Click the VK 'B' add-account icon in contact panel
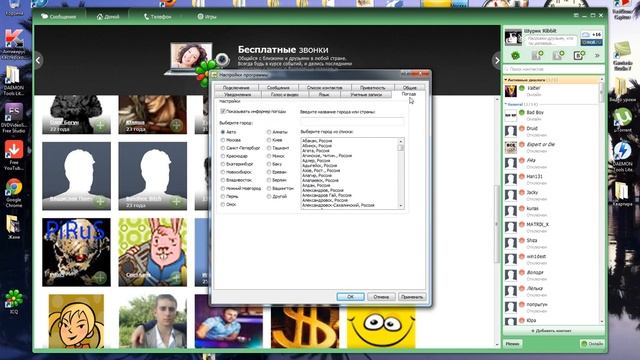 click(579, 55)
